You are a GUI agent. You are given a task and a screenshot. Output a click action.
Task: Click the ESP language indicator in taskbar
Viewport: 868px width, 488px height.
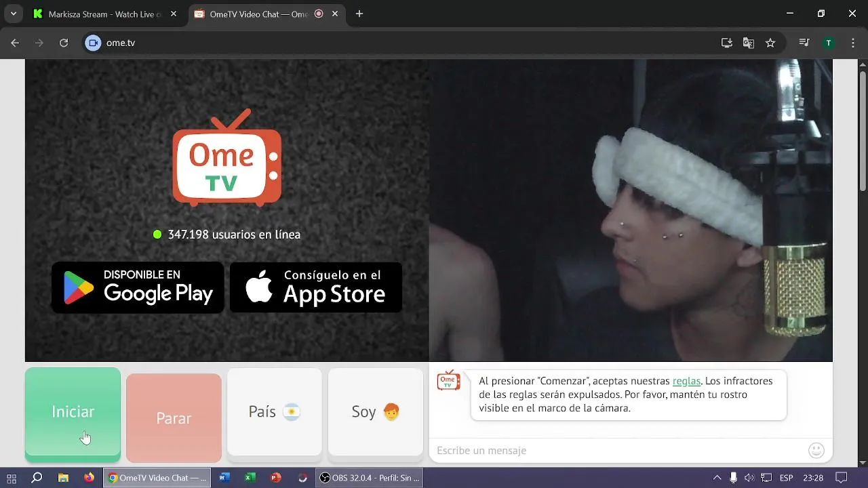(x=787, y=478)
